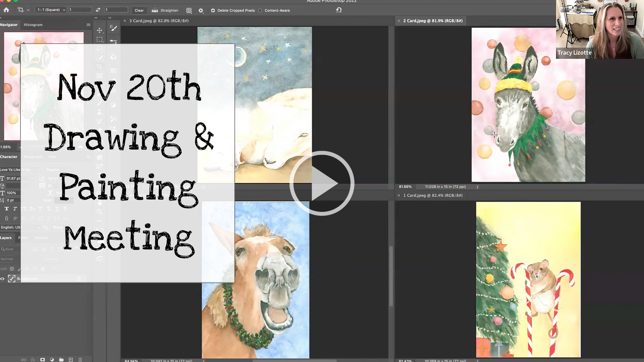Click the vertical scrollbar between documents

[391, 277]
